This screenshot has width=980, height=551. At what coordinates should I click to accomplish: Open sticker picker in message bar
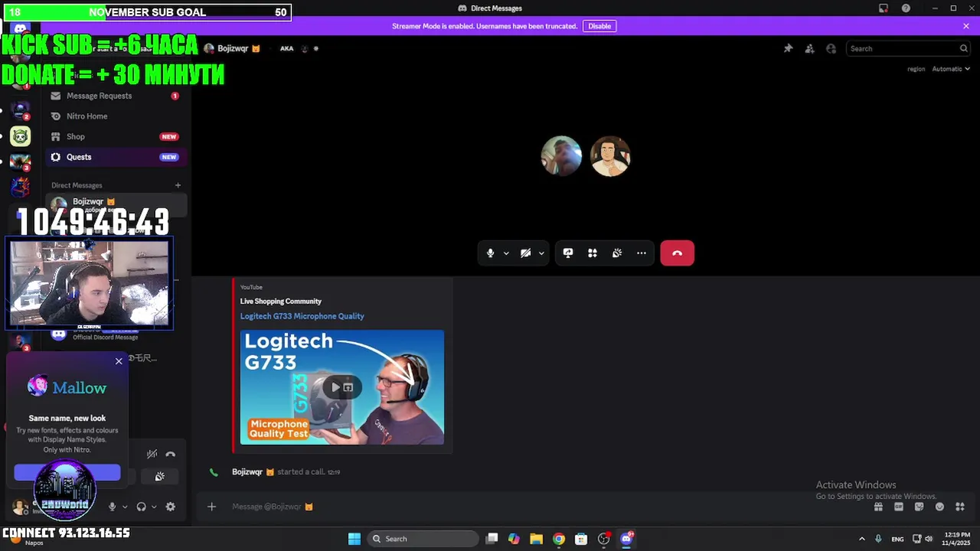pos(919,507)
